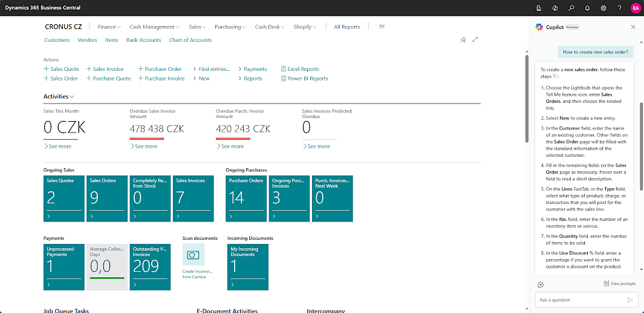The height and width of the screenshot is (313, 644).
Task: Open the All Reports menu item
Action: point(346,27)
